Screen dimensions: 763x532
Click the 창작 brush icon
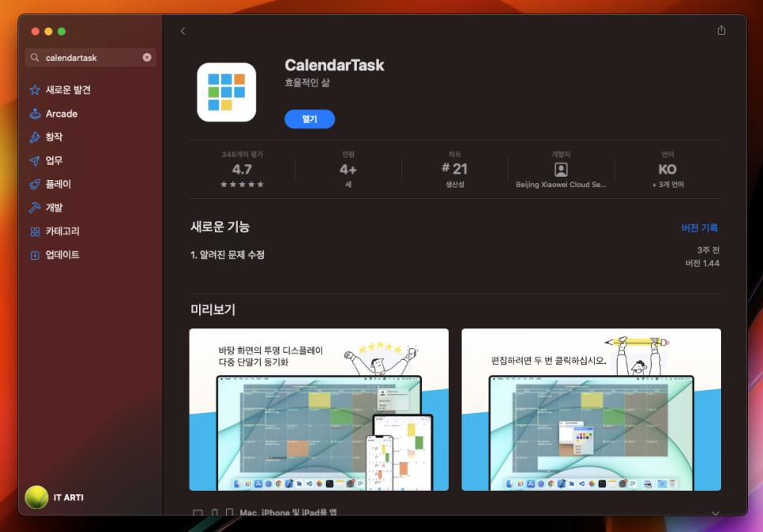35,137
